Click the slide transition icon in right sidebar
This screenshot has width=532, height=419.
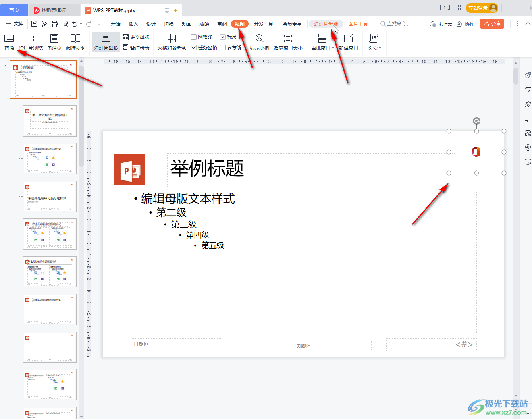pyautogui.click(x=528, y=118)
